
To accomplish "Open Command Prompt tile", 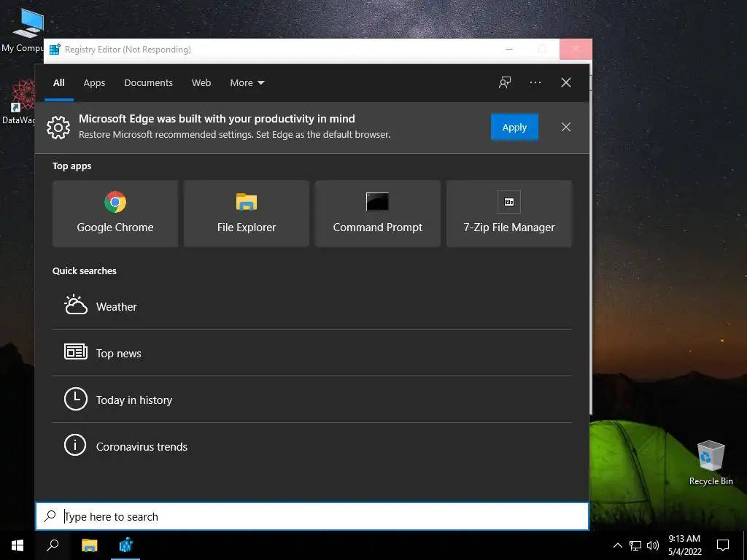I will click(378, 214).
